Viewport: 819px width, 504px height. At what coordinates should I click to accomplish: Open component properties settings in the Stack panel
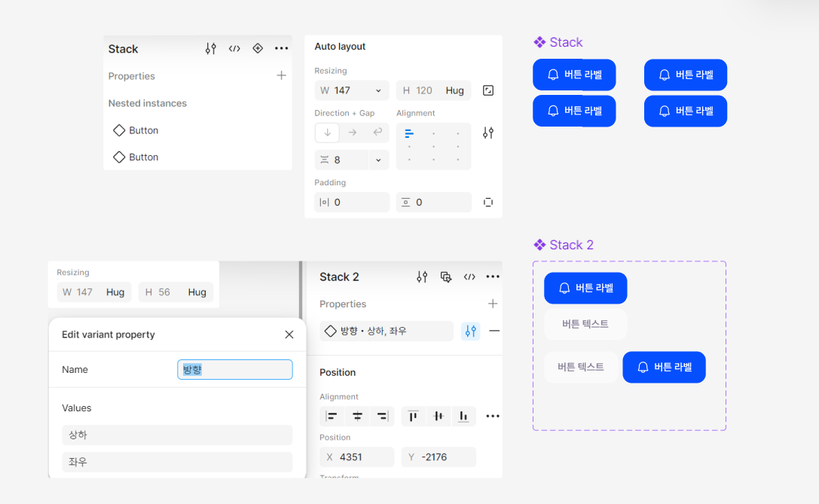pyautogui.click(x=210, y=48)
